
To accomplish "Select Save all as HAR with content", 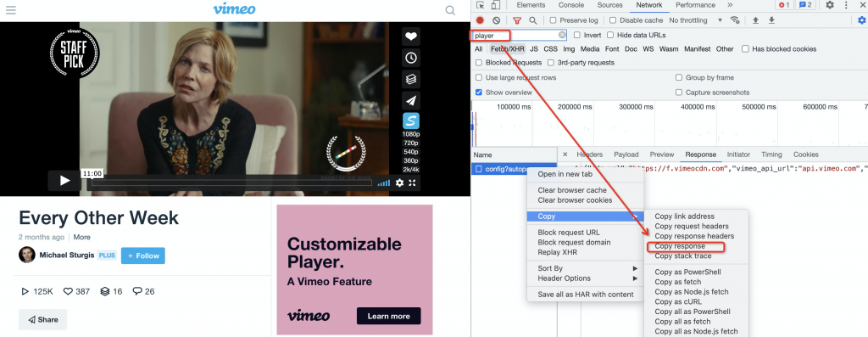I will tap(586, 295).
